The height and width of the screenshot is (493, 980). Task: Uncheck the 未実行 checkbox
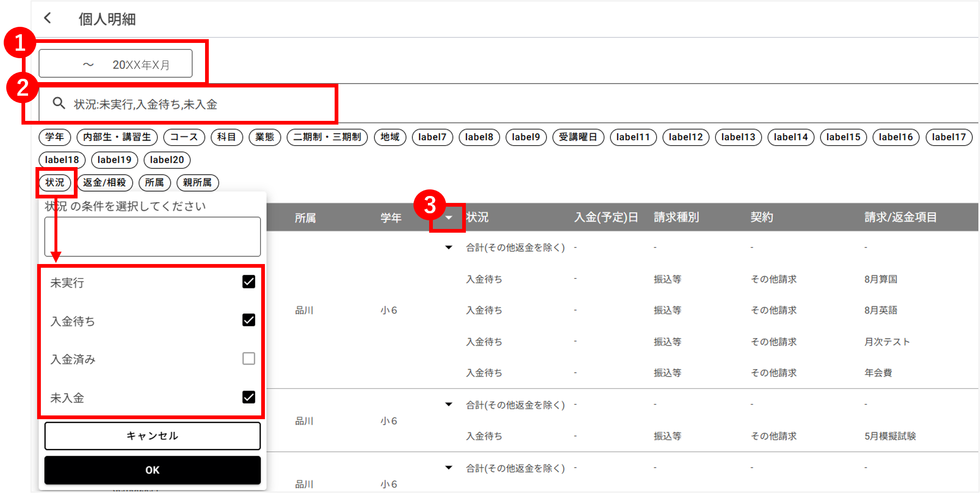(248, 282)
